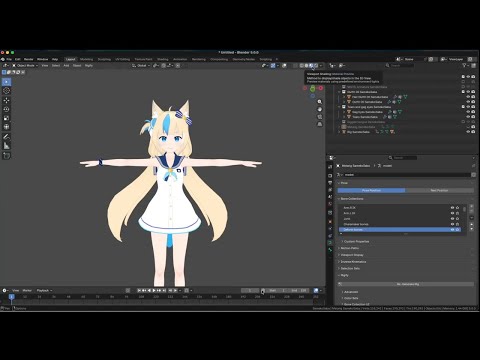
Task: Expand the Inverse Kinematics panel
Action: [352, 262]
